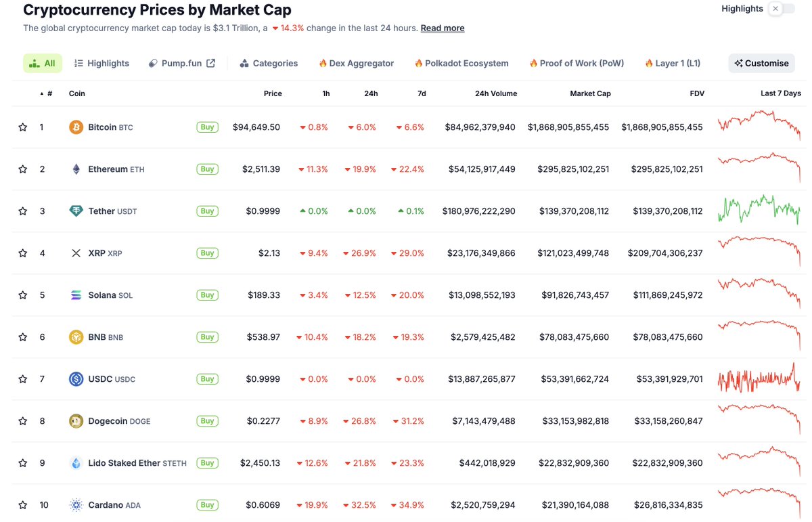The image size is (812, 522).
Task: Click the BNB logo icon
Action: [76, 337]
